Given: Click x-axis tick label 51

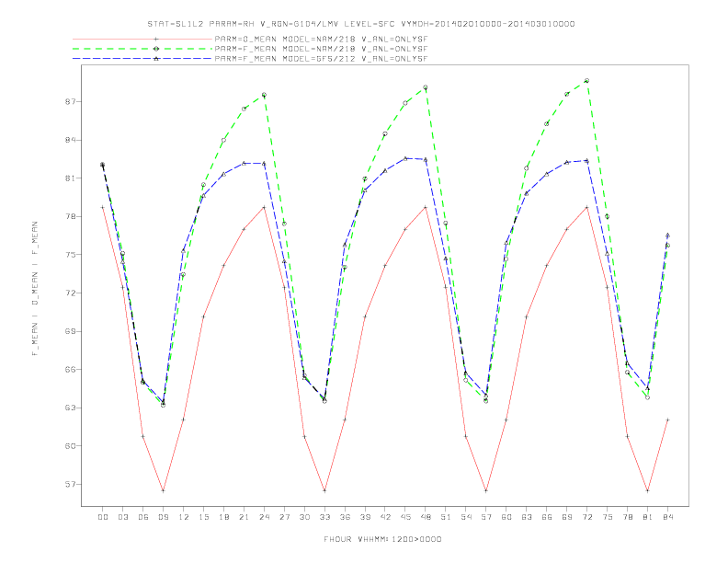Looking at the screenshot, I should click(x=446, y=517).
